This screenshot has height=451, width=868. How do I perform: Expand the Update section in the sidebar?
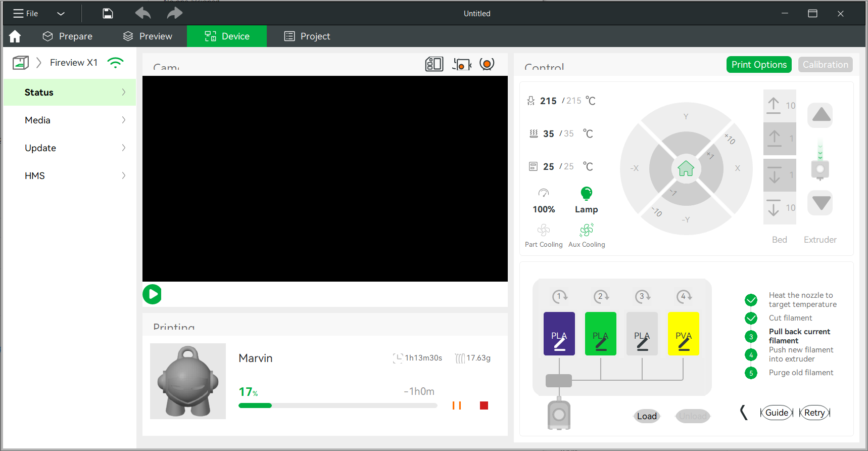click(x=70, y=148)
